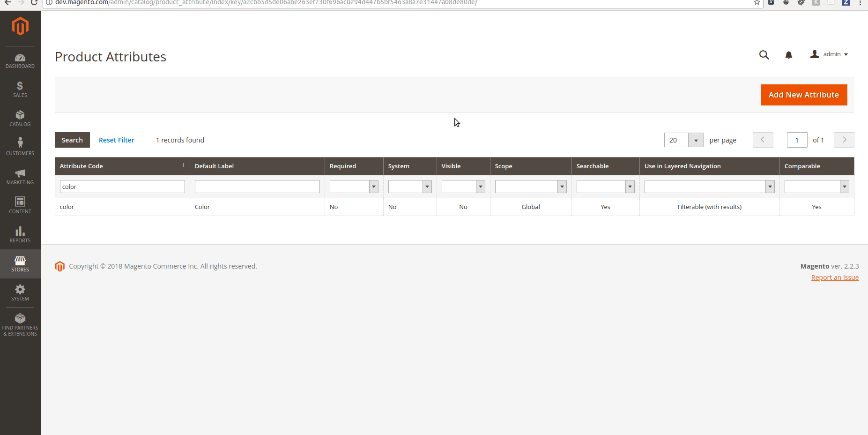
Task: Open the notifications bell
Action: (788, 55)
